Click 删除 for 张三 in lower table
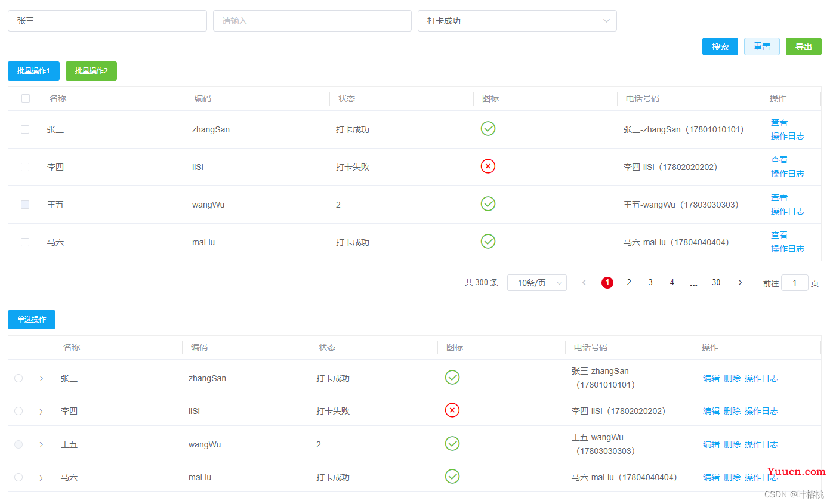Viewport: 833px width, 504px height. click(x=732, y=378)
